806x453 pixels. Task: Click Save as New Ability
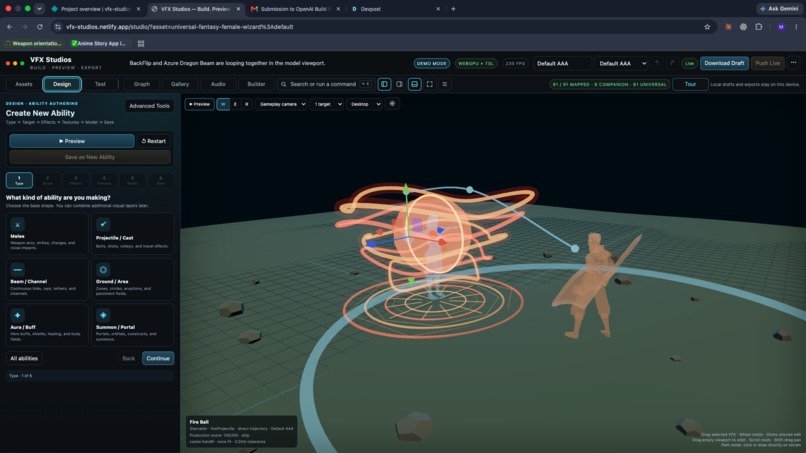pyautogui.click(x=90, y=157)
